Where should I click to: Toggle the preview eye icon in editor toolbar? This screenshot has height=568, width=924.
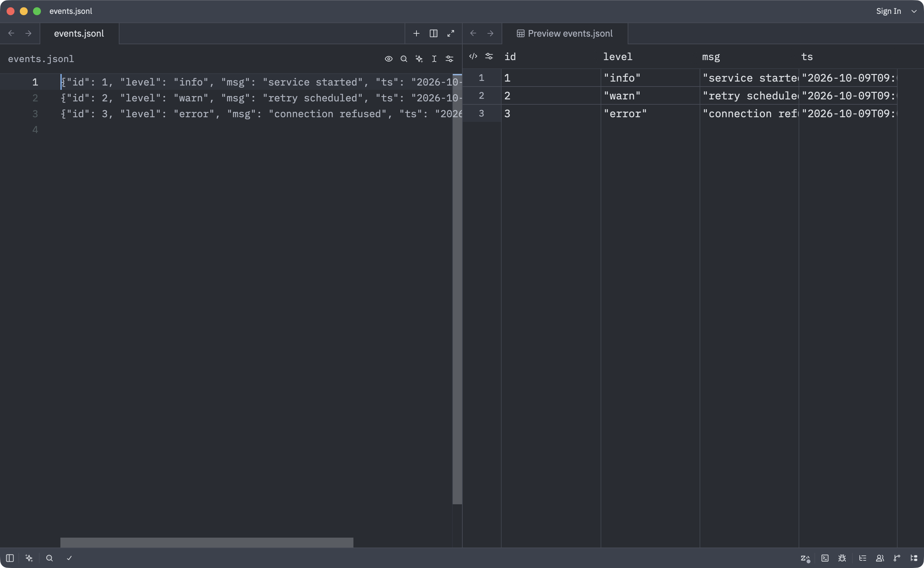(x=388, y=59)
